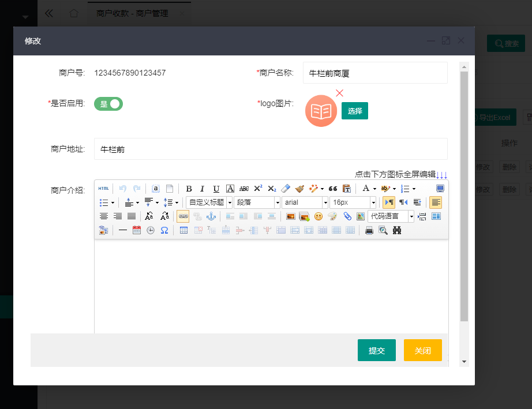532x409 pixels.
Task: Insert special character with the Omega icon
Action: (x=165, y=230)
